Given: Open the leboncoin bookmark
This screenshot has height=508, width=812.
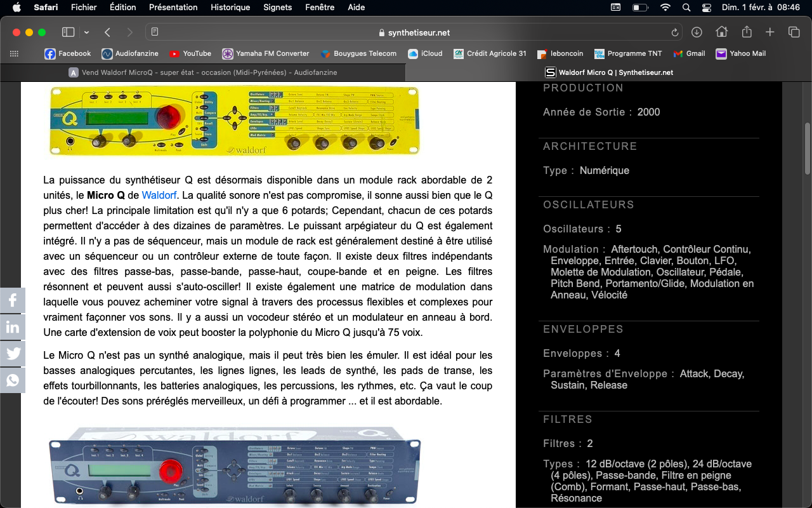Looking at the screenshot, I should coord(560,54).
